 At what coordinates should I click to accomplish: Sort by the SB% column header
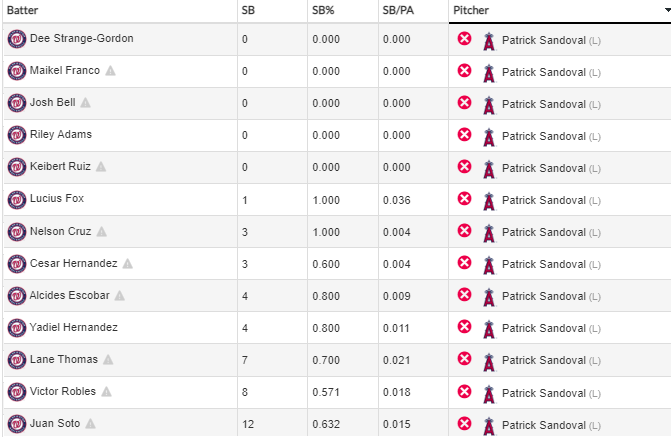tap(323, 9)
